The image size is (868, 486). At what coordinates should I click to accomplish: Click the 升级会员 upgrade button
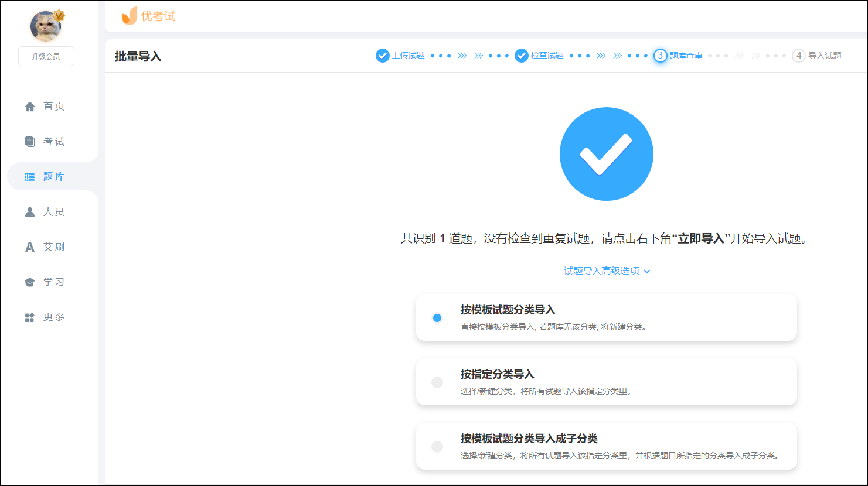46,56
